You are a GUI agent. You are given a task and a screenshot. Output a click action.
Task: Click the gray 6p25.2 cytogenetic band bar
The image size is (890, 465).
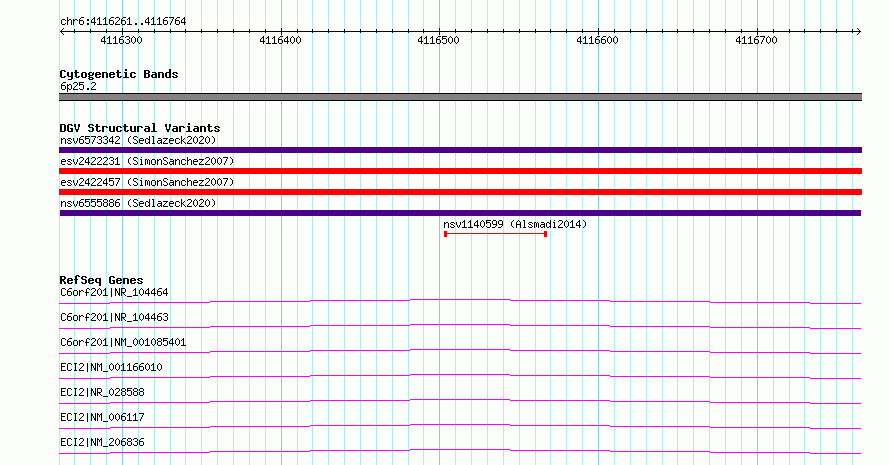pyautogui.click(x=460, y=97)
